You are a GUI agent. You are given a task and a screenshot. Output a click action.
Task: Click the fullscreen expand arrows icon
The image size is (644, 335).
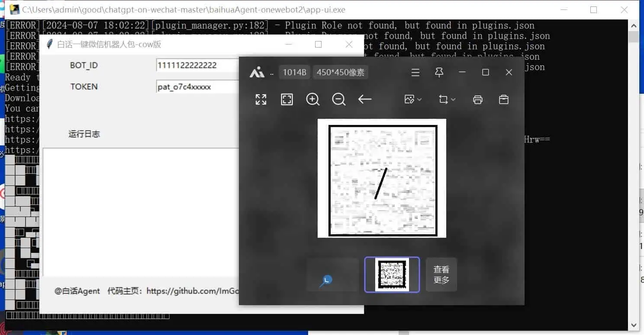click(261, 99)
